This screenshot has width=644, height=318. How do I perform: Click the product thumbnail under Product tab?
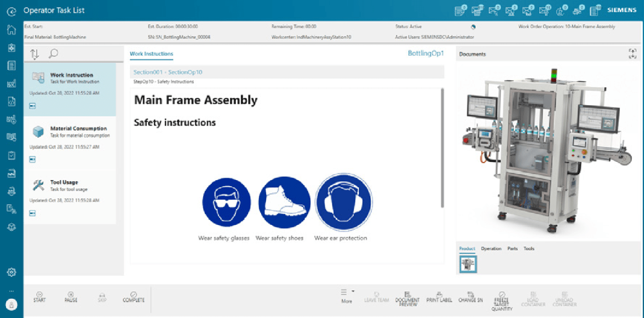point(468,264)
